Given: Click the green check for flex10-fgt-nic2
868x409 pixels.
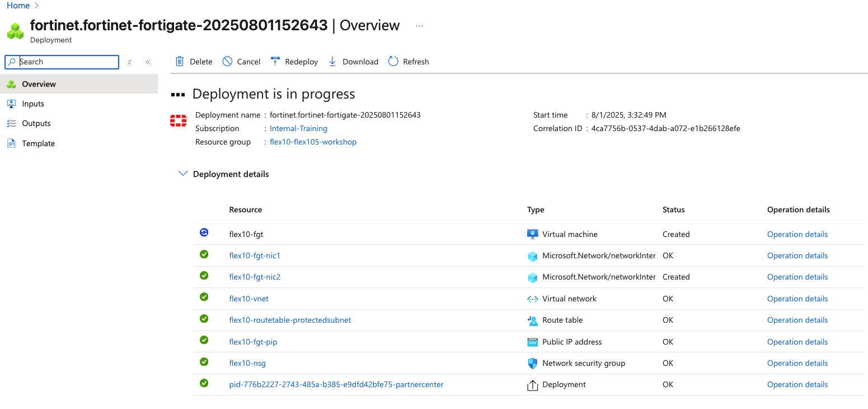Looking at the screenshot, I should 204,275.
